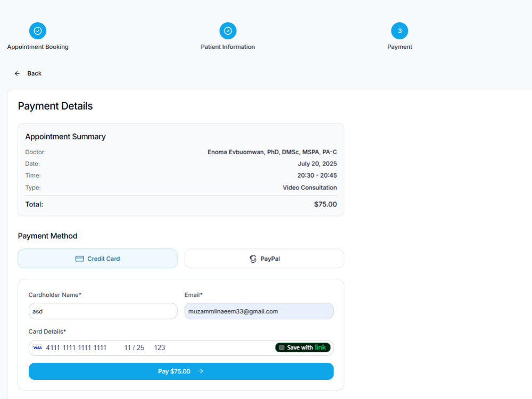Click the arrow icon on Pay button
The height and width of the screenshot is (399, 532).
pyautogui.click(x=201, y=371)
